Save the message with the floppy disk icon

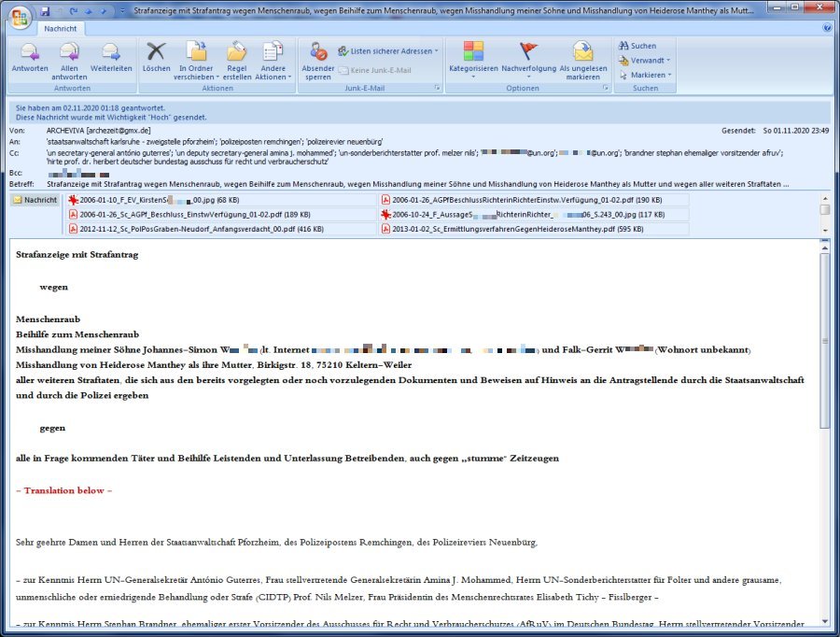point(46,10)
